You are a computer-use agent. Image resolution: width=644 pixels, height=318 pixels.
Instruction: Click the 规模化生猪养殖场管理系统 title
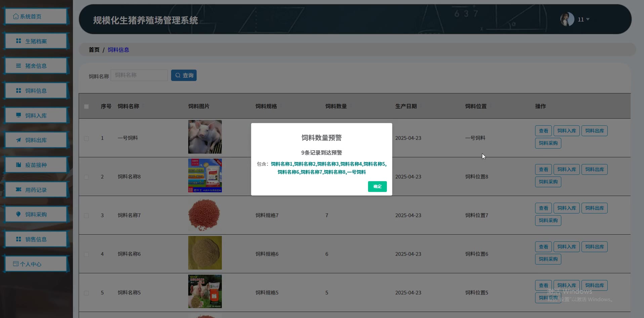coord(146,21)
